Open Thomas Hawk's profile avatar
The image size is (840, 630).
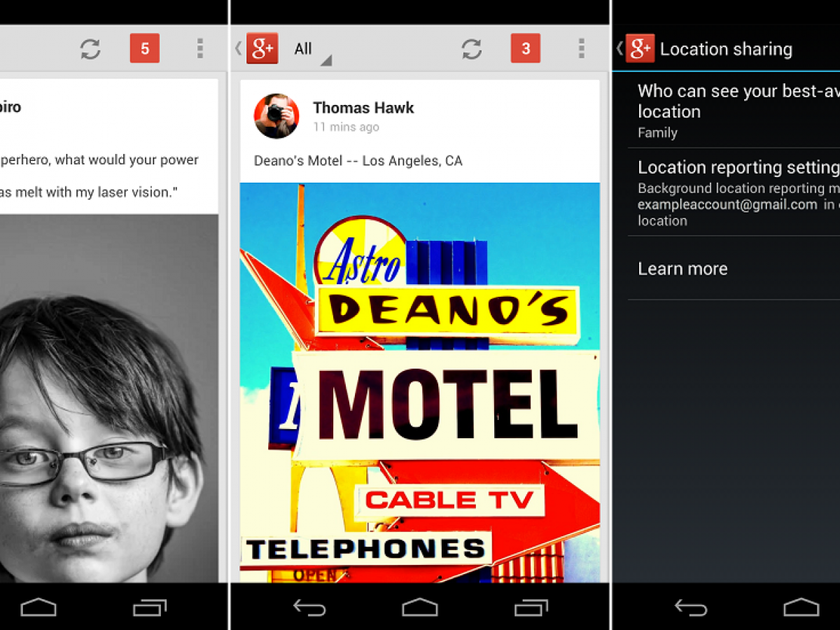(x=276, y=116)
